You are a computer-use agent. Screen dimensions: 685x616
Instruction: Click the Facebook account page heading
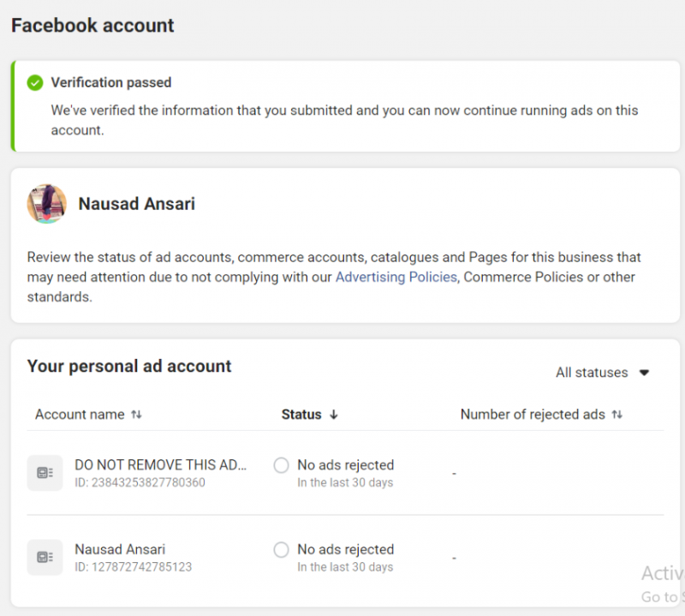(x=92, y=26)
